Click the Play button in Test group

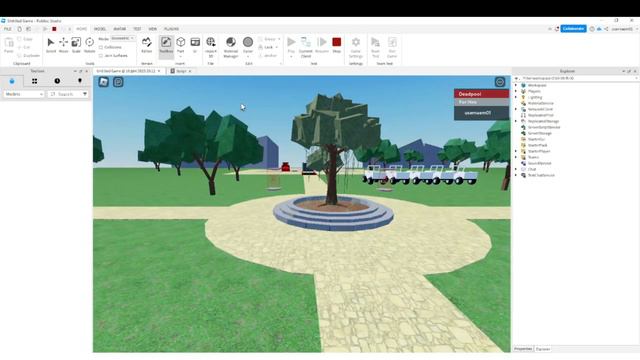pyautogui.click(x=291, y=46)
